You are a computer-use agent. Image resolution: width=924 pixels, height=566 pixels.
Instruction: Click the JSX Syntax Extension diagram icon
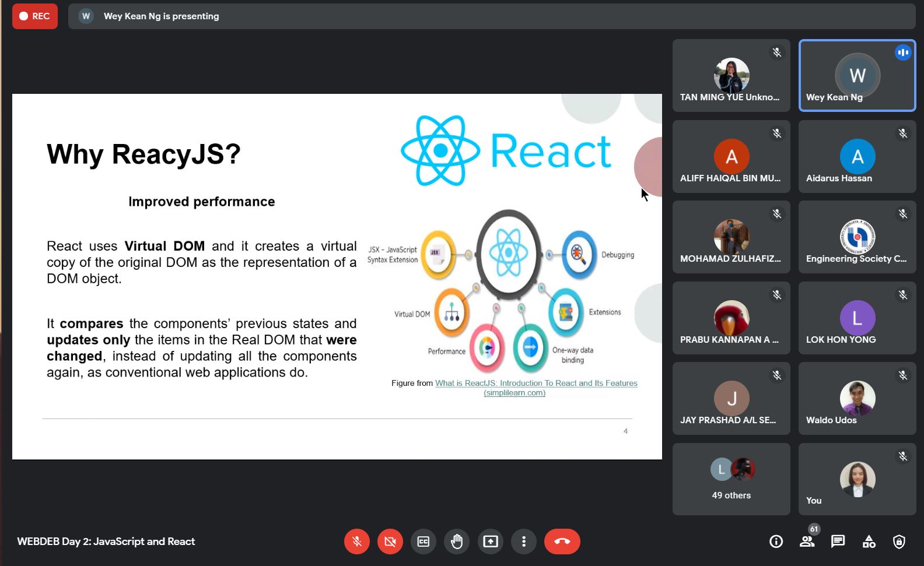(438, 254)
